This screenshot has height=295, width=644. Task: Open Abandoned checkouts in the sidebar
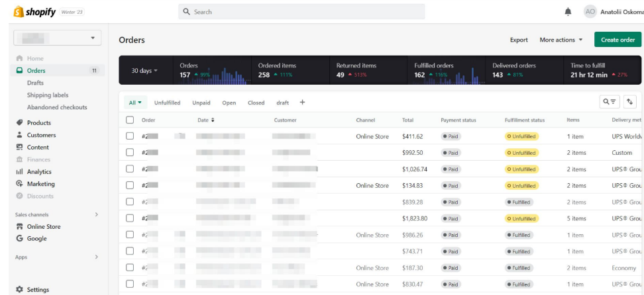[x=57, y=107]
